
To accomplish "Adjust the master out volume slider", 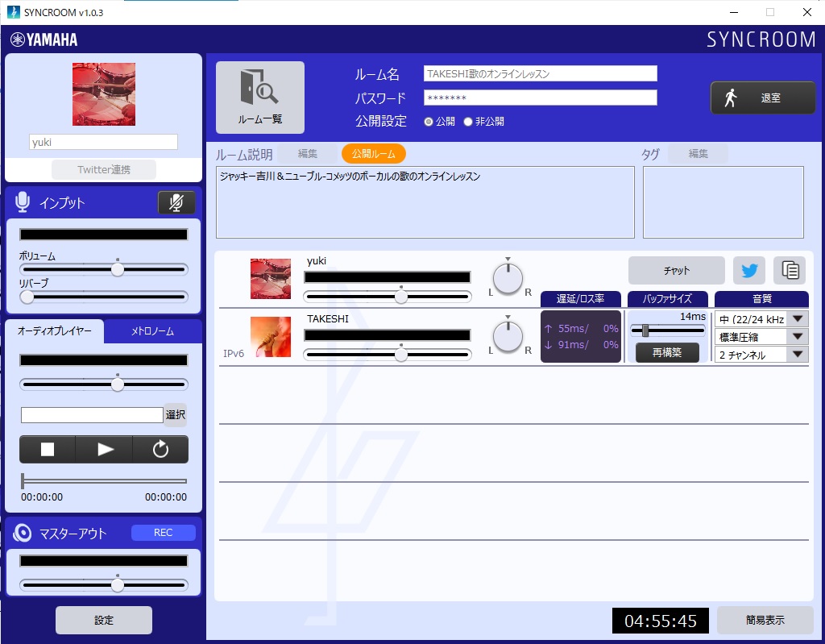I will pyautogui.click(x=104, y=585).
